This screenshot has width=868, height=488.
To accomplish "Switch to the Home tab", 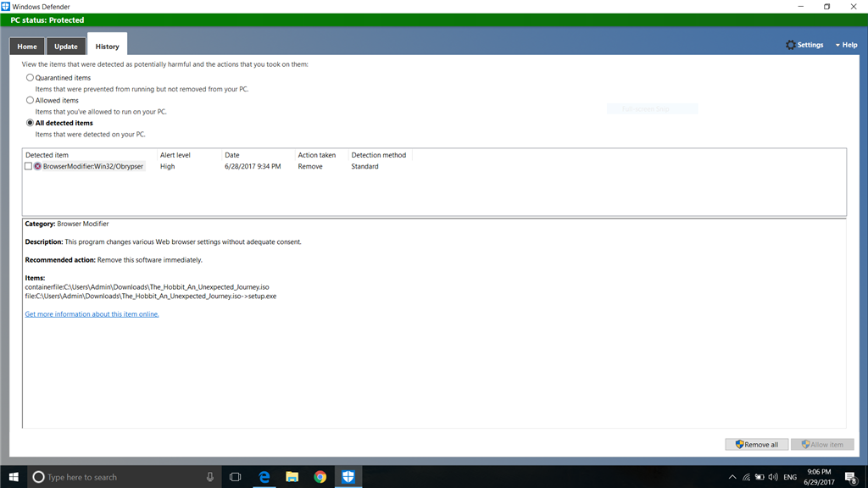I will 26,47.
